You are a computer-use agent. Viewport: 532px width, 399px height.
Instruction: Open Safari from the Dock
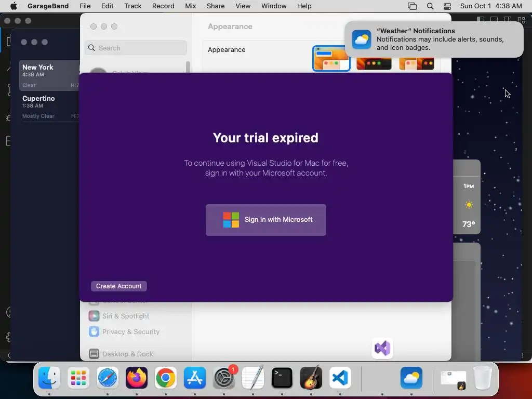tap(108, 378)
